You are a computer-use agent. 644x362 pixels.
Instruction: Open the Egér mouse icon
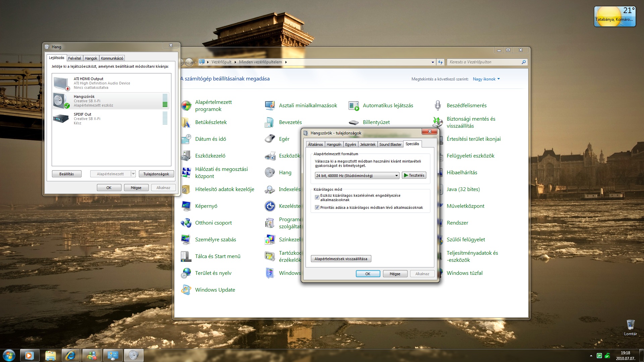point(270,139)
